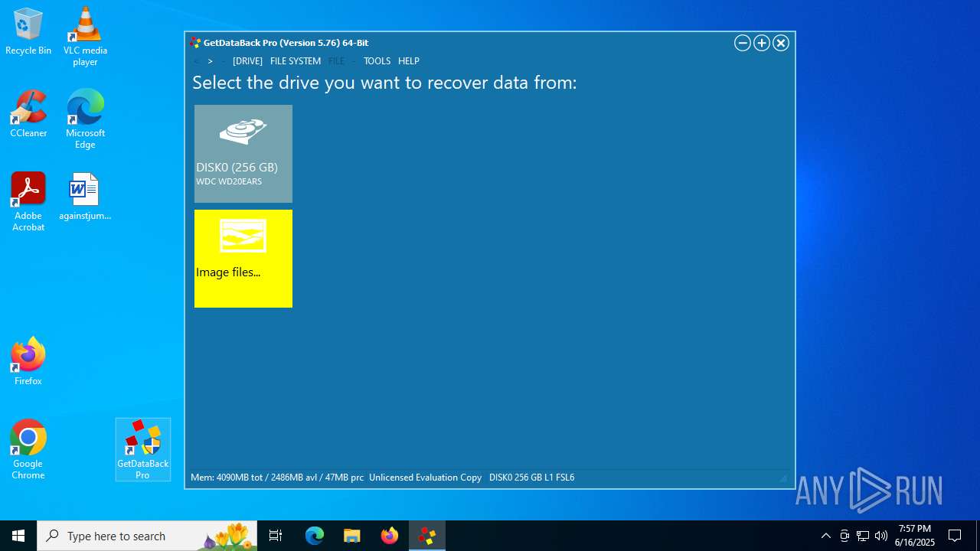The width and height of the screenshot is (980, 551).
Task: Open the Adobe Acrobat desktop shortcut
Action: 28,202
